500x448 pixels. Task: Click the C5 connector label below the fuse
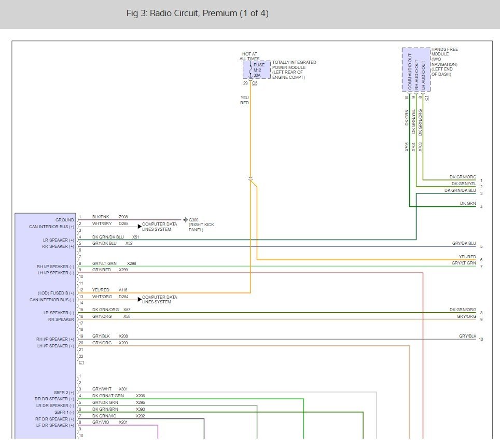[254, 83]
